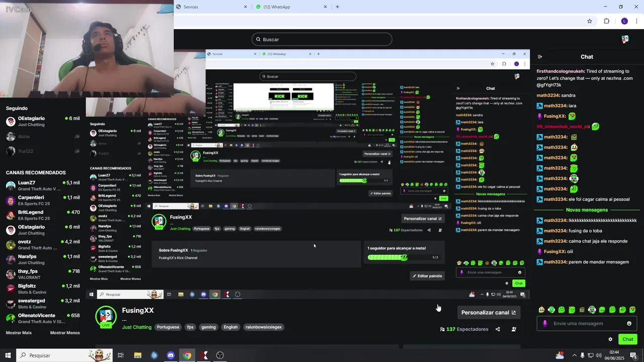Switch to the Services browser tab
This screenshot has height=362, width=644.
pyautogui.click(x=211, y=7)
